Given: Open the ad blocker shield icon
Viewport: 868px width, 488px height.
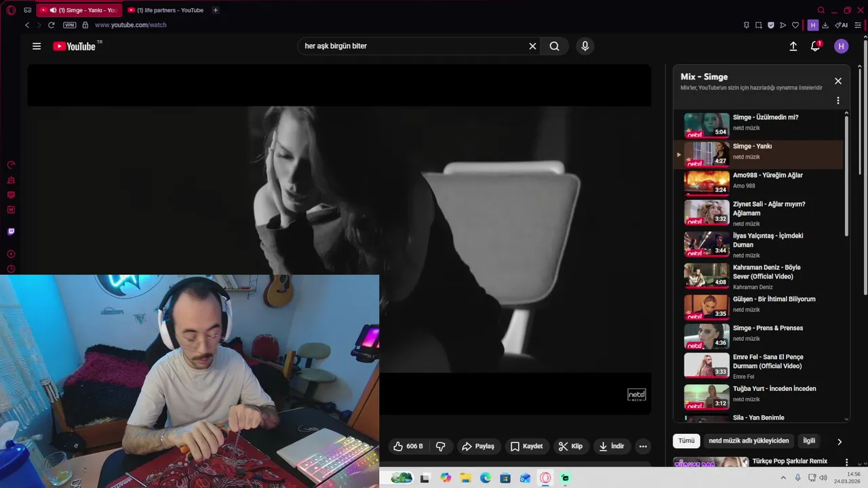Looking at the screenshot, I should pyautogui.click(x=771, y=25).
